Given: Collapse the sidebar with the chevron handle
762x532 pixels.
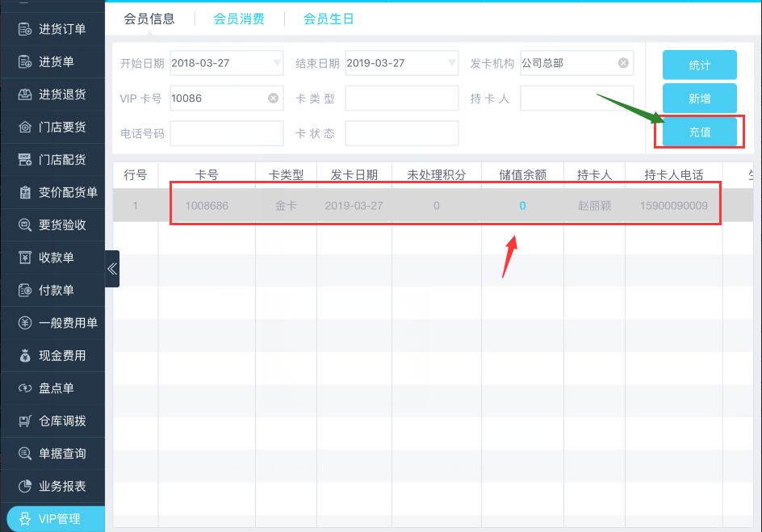Looking at the screenshot, I should tap(112, 269).
